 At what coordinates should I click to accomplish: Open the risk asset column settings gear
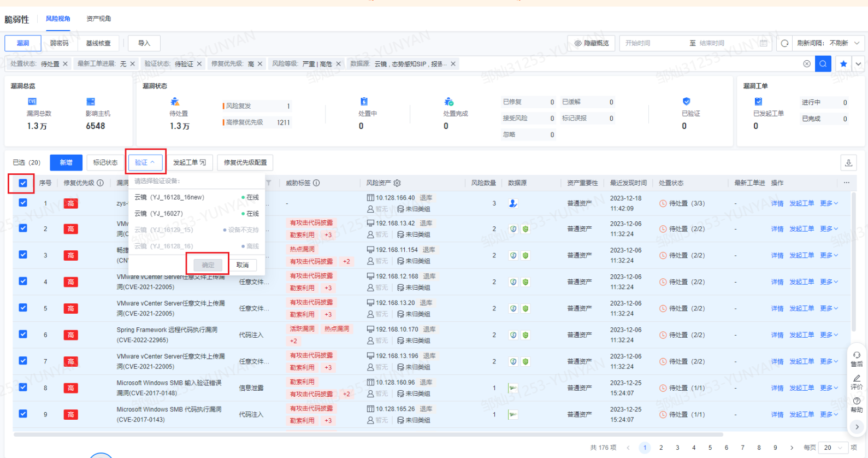point(397,183)
